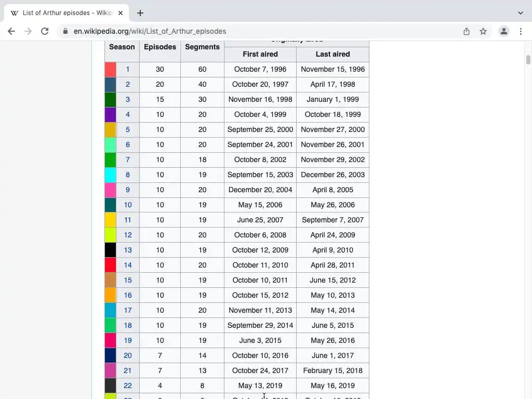
Task: Open the Season 4 link
Action: click(128, 114)
